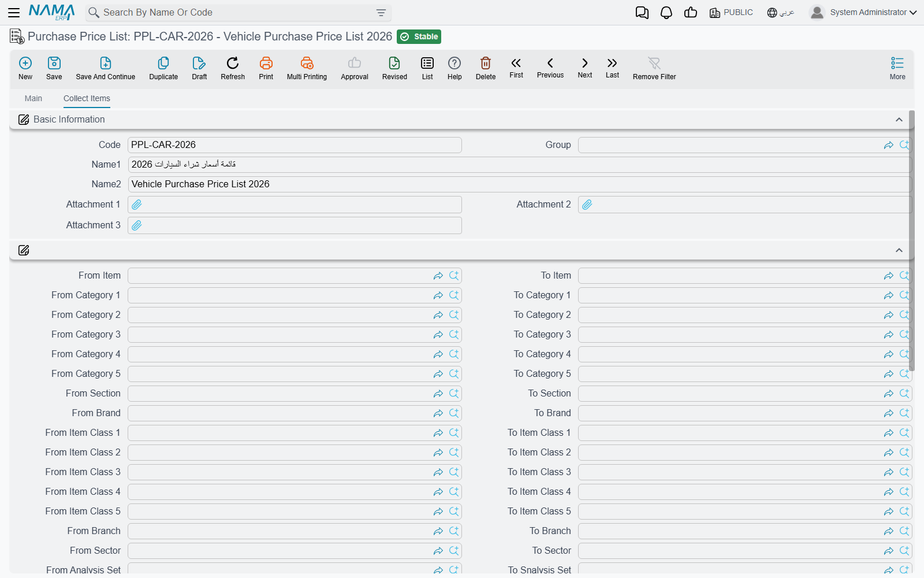Click the Stable status badge
Image resolution: width=924 pixels, height=578 pixels.
(419, 36)
